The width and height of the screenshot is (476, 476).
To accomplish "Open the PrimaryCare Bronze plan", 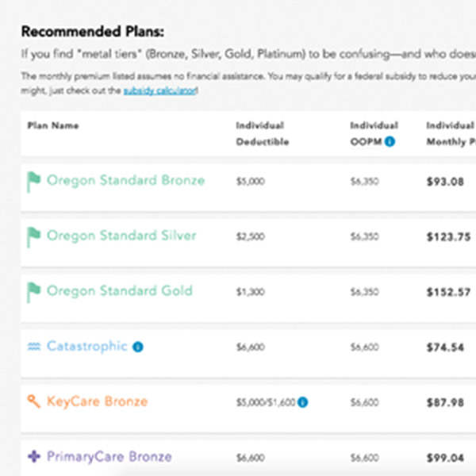I will tap(109, 457).
